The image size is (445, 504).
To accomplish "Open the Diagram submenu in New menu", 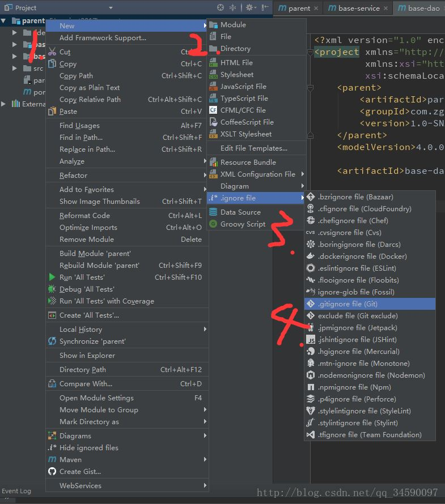I will pyautogui.click(x=256, y=186).
